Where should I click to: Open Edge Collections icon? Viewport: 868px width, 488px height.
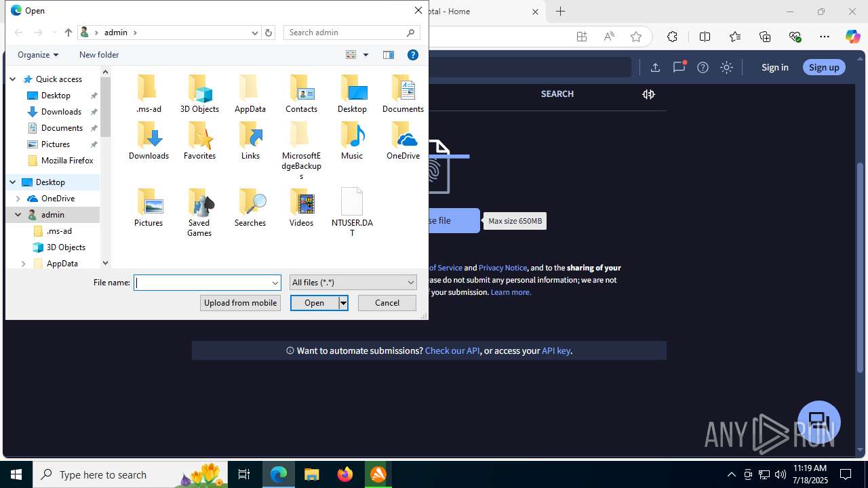pos(765,37)
